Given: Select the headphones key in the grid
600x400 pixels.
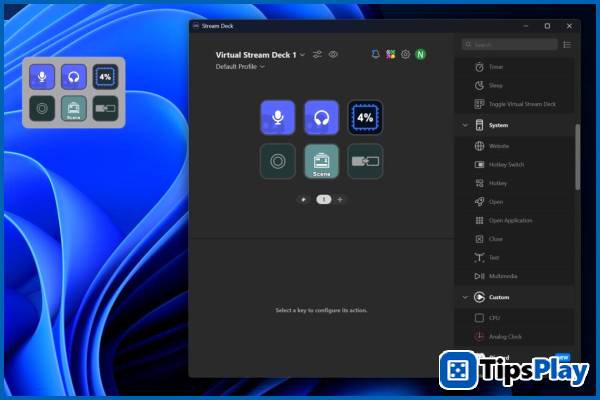Looking at the screenshot, I should [x=321, y=117].
